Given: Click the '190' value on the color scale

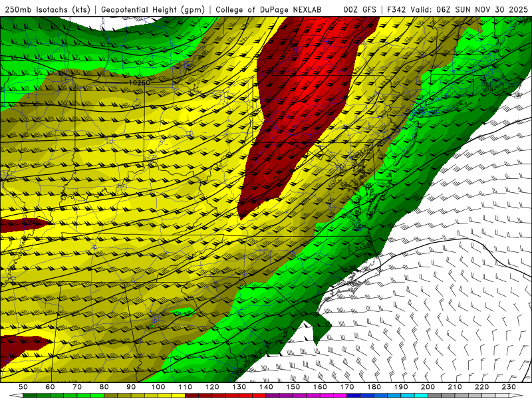Looking at the screenshot, I should point(401,387).
